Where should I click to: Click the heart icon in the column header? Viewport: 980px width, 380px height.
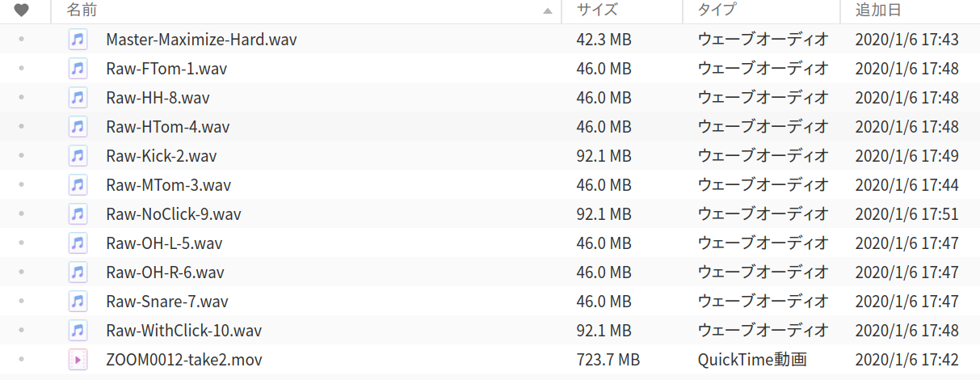pyautogui.click(x=22, y=11)
